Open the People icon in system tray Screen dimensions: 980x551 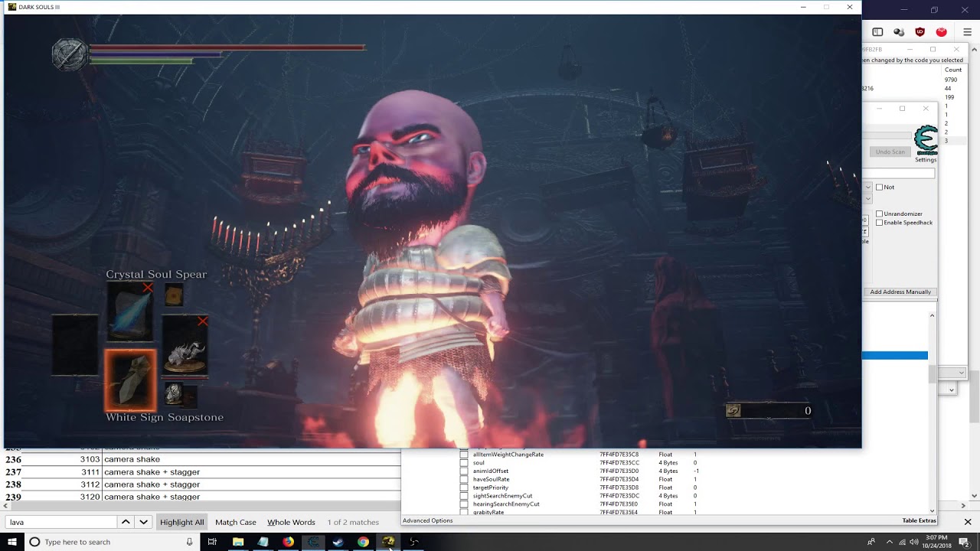[871, 542]
